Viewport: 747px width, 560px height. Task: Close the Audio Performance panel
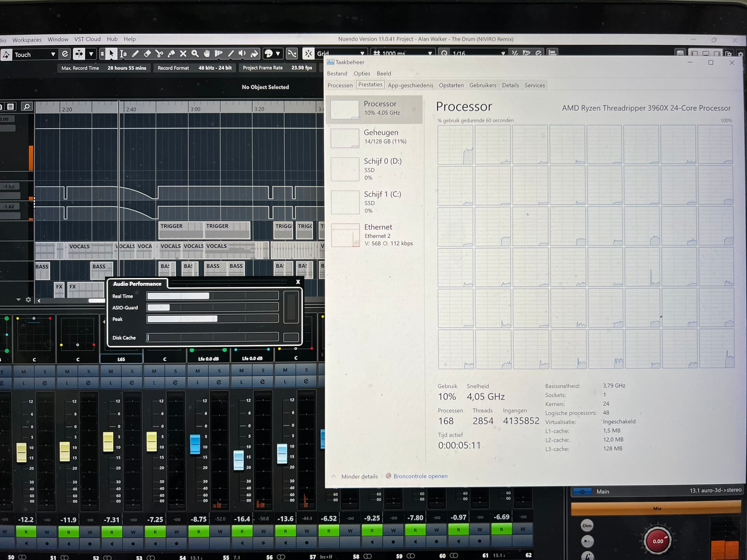pos(298,282)
